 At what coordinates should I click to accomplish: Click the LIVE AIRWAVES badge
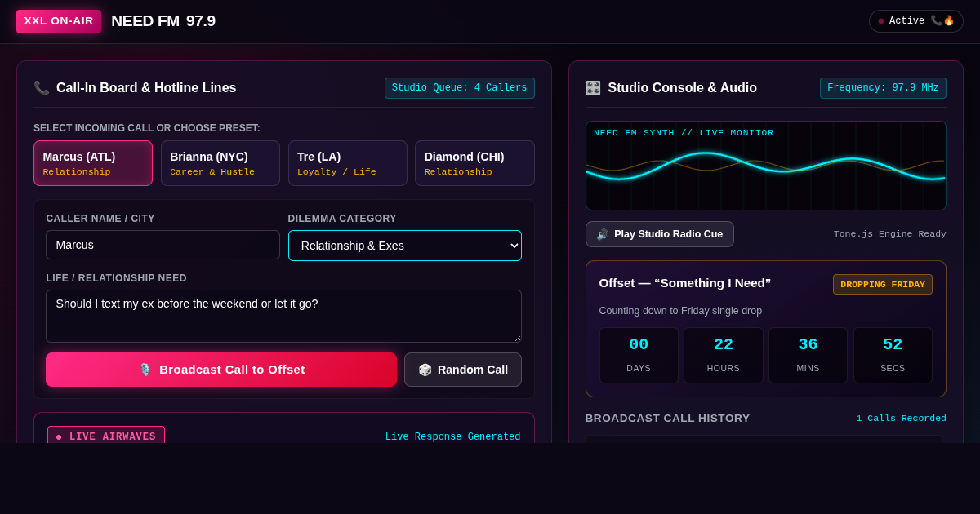(106, 436)
